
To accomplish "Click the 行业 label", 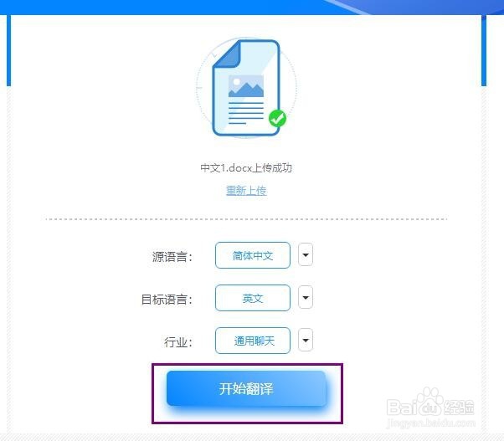I will [x=178, y=342].
